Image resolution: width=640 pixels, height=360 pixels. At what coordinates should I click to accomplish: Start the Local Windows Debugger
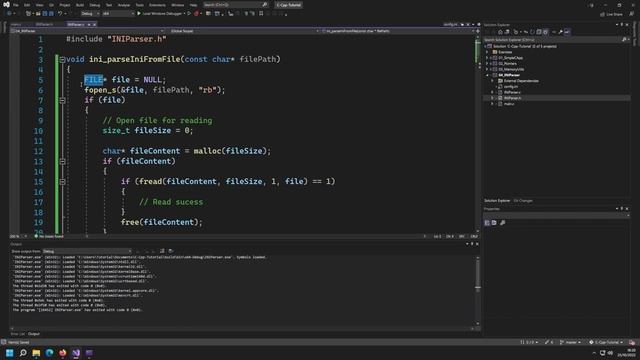(x=160, y=13)
